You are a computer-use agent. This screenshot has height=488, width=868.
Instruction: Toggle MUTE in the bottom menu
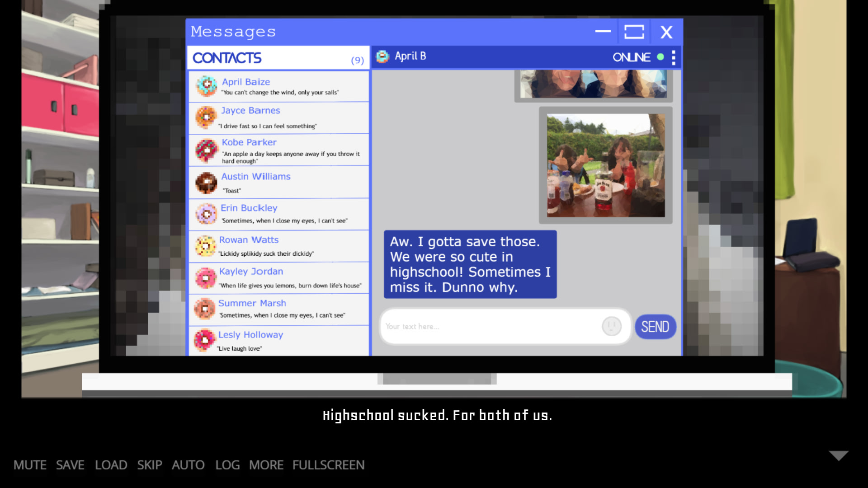point(30,465)
